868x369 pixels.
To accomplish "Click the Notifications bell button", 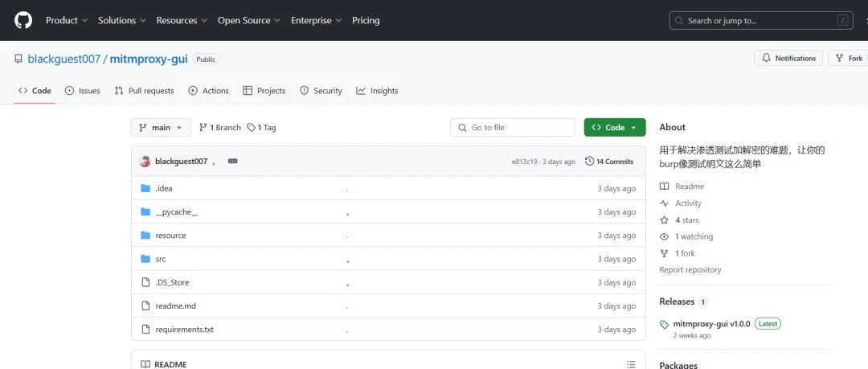I will [x=788, y=58].
